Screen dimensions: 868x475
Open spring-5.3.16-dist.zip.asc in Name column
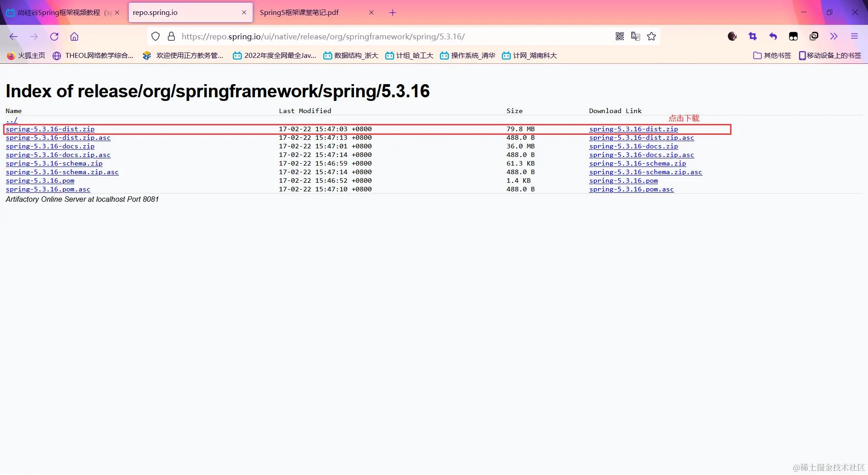[58, 138]
